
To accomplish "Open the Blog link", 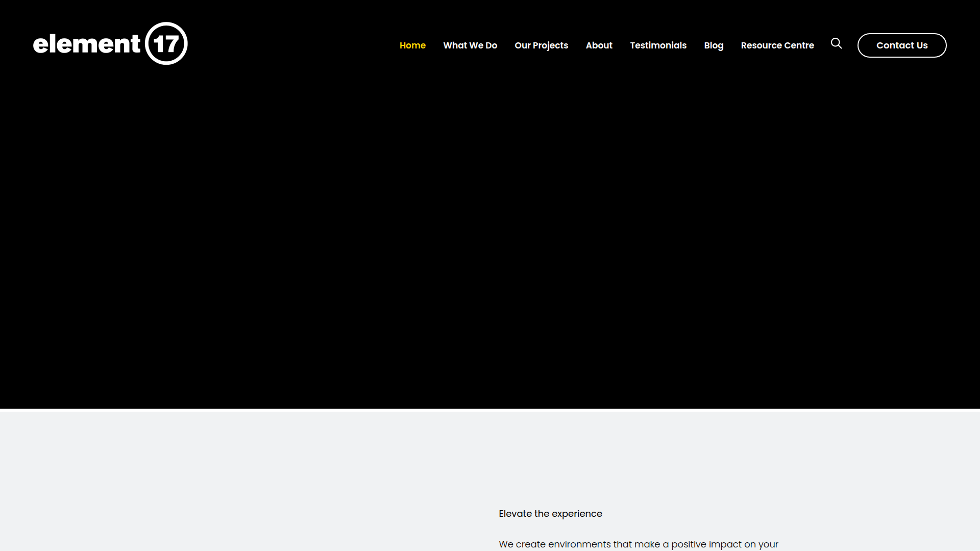I will coord(714,45).
